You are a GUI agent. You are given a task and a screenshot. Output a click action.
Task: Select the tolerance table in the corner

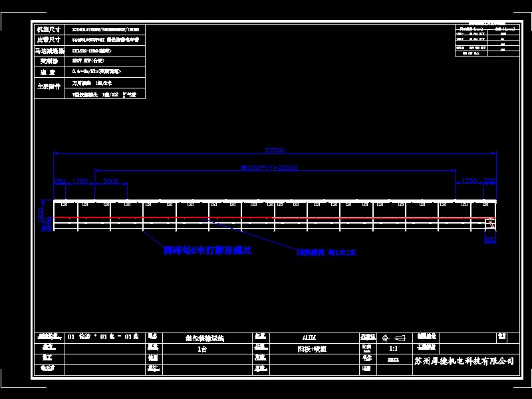tap(487, 41)
